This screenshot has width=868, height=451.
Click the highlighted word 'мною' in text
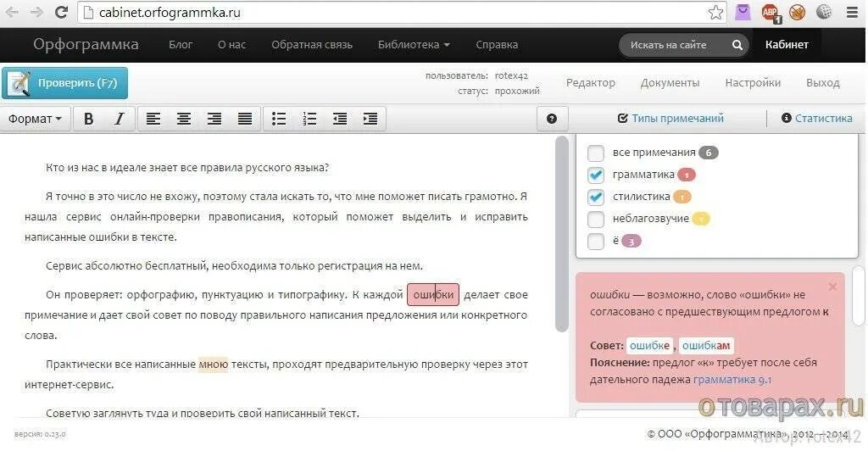(213, 365)
